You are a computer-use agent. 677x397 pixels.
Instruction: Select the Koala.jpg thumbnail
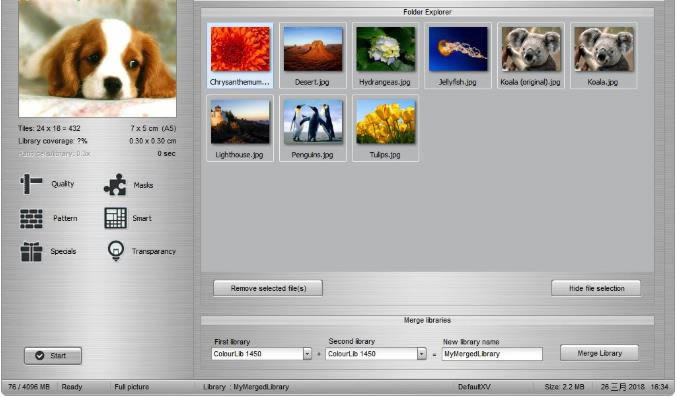click(604, 55)
